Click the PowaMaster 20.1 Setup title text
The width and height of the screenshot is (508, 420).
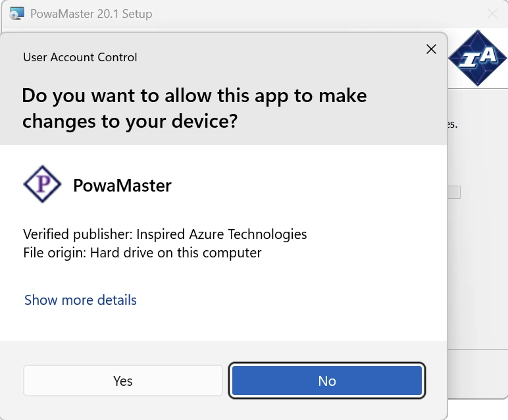(91, 14)
